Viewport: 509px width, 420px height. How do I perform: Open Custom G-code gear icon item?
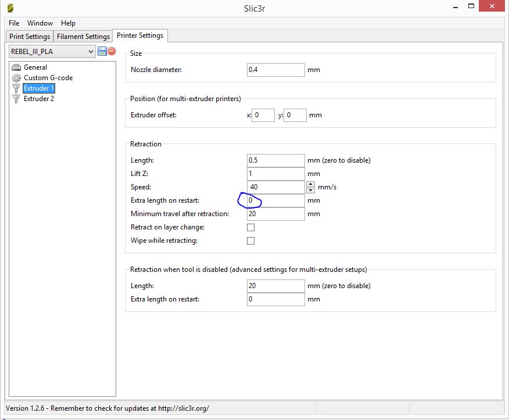pyautogui.click(x=16, y=78)
